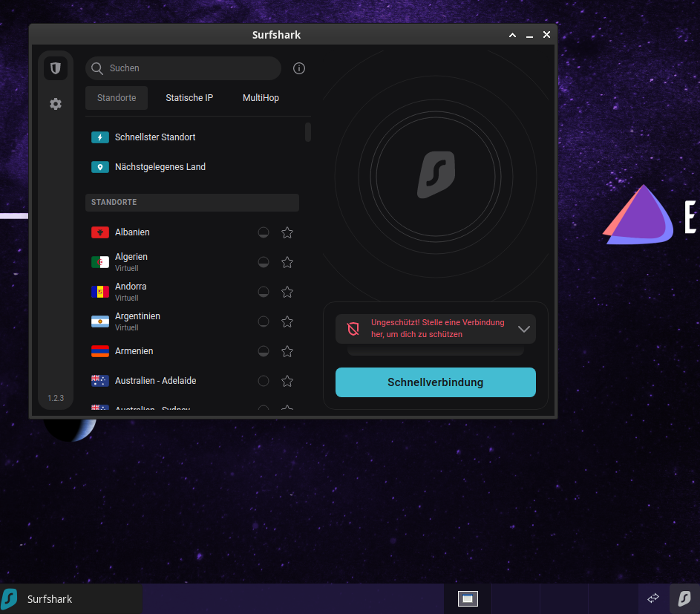Image resolution: width=700 pixels, height=614 pixels.
Task: Click the location list scrollbar
Action: 308,132
